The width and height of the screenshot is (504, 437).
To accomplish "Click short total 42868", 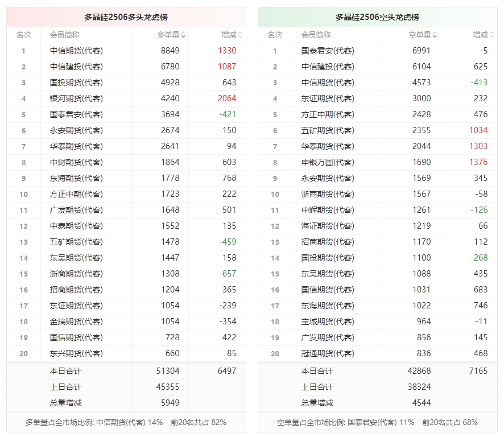I will tap(419, 371).
